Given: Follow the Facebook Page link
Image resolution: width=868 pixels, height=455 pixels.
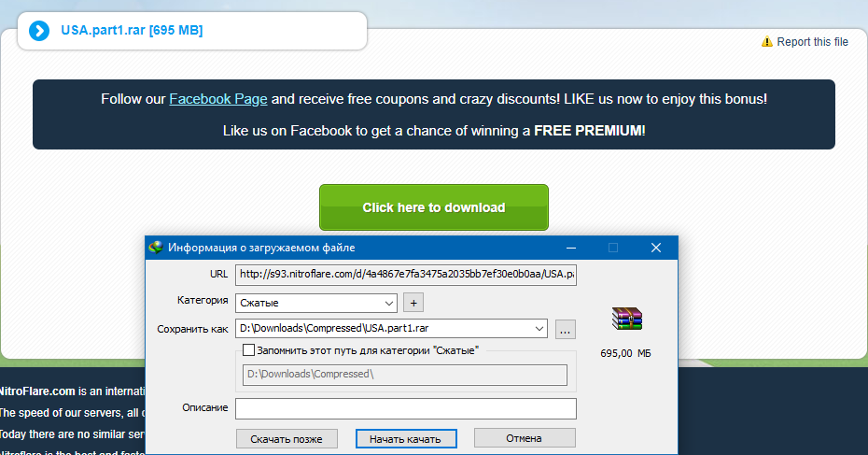Looking at the screenshot, I should (218, 99).
